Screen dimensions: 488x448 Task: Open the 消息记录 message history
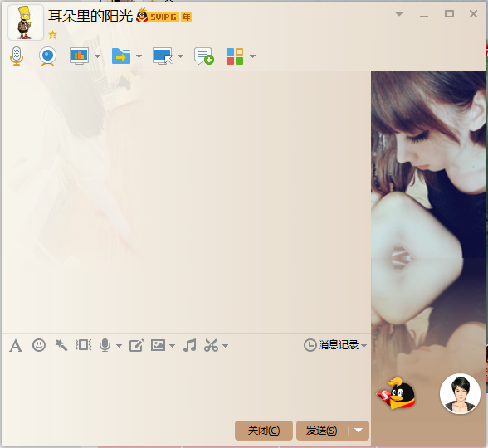(335, 345)
